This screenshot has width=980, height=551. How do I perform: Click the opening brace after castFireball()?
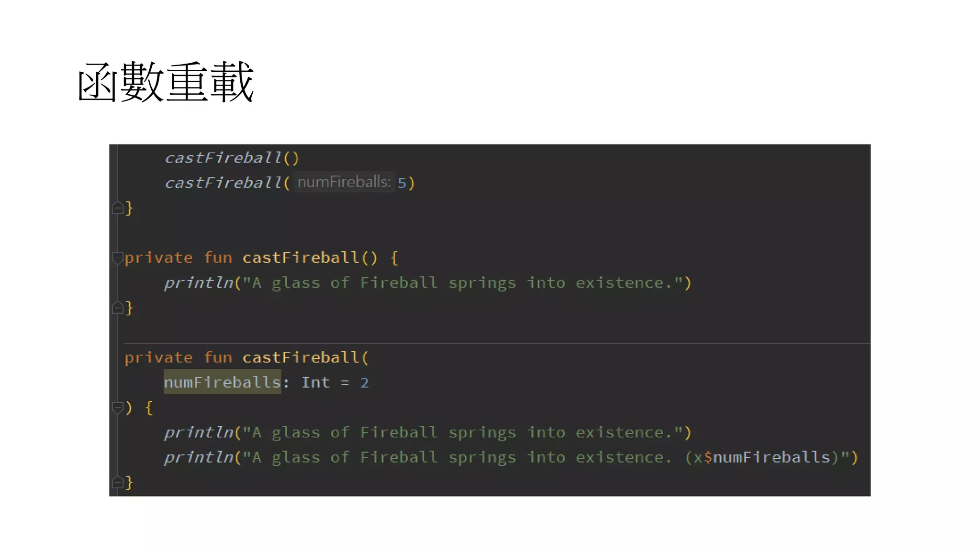(394, 258)
